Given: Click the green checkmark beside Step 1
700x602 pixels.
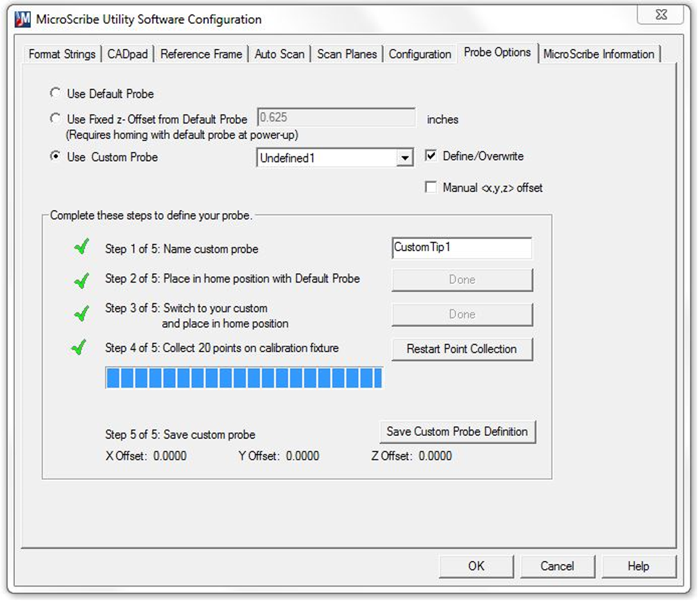Looking at the screenshot, I should 82,246.
